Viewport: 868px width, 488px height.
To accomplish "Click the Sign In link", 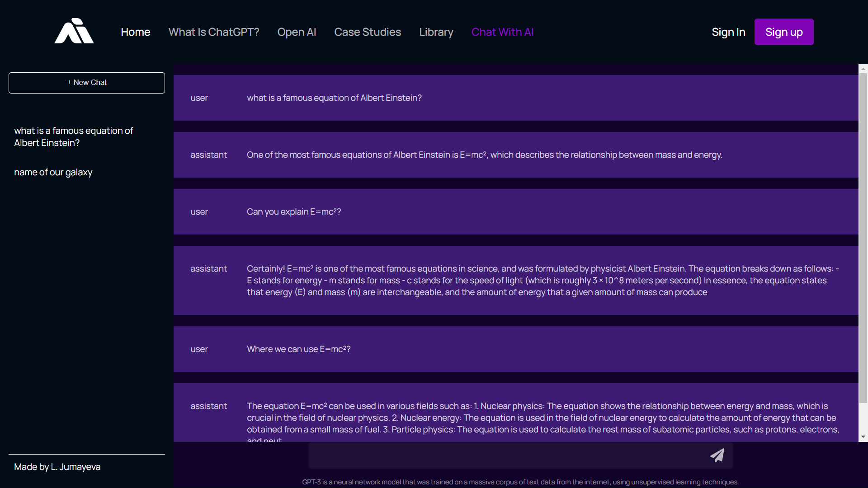I will pos(728,32).
